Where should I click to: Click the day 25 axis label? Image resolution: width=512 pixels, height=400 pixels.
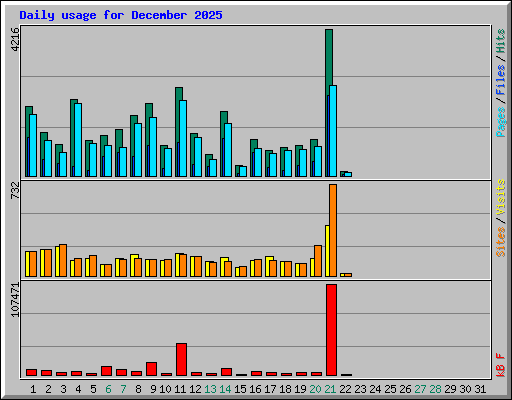[x=390, y=389]
